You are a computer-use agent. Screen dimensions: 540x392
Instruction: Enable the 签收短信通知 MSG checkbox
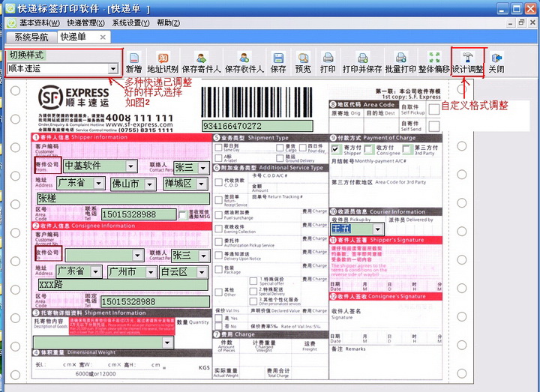click(x=182, y=215)
